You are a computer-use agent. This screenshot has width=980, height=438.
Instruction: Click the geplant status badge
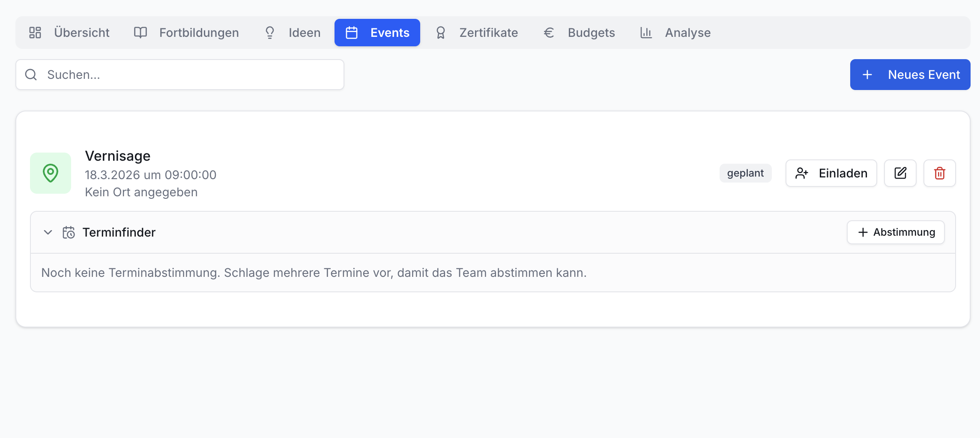coord(745,173)
